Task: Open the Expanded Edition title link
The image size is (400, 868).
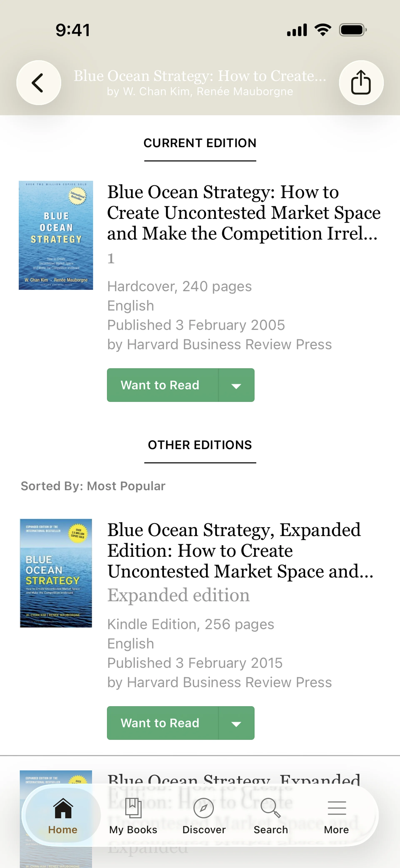Action: [x=240, y=550]
